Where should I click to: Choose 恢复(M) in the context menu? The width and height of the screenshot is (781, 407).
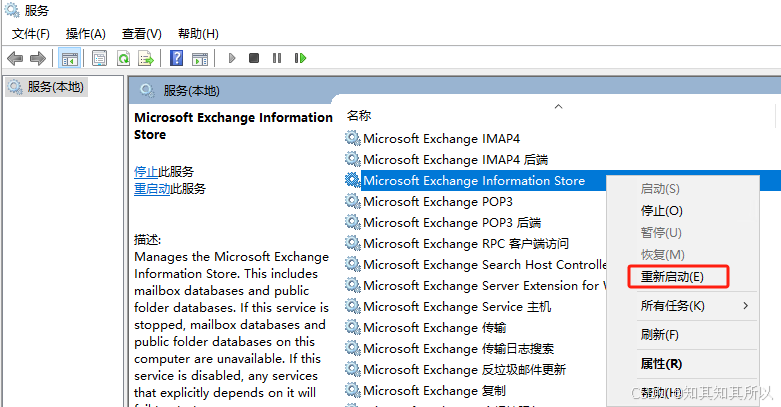click(662, 255)
